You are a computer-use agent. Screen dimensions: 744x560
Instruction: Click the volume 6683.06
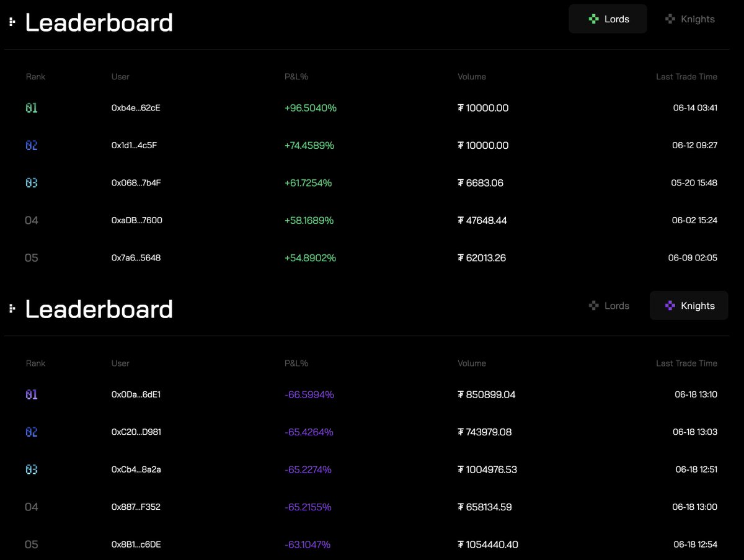tap(480, 183)
